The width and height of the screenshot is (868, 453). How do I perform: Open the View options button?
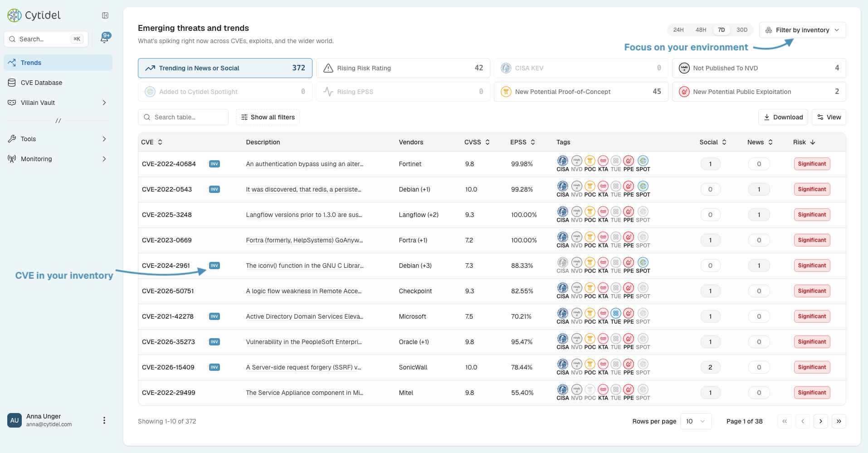[x=829, y=117]
